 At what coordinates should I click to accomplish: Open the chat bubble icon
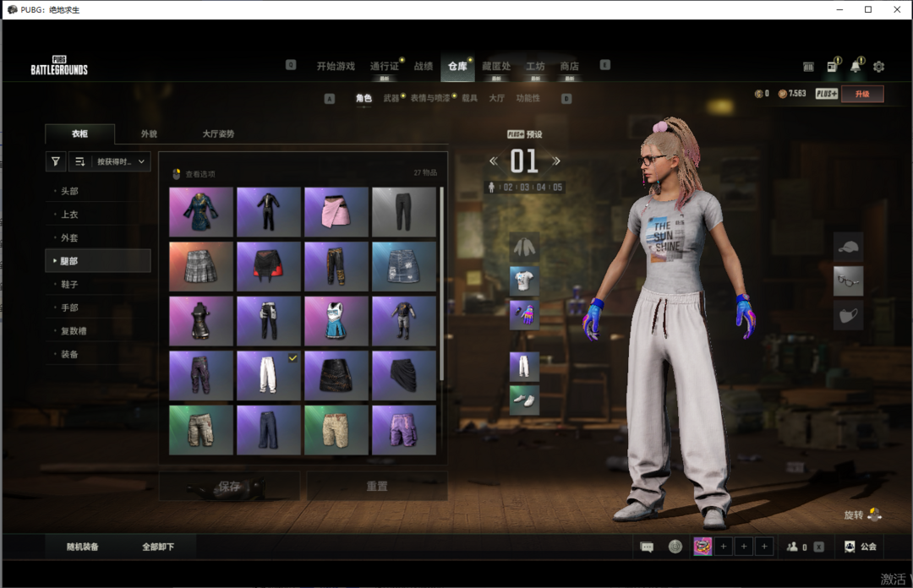tap(647, 547)
